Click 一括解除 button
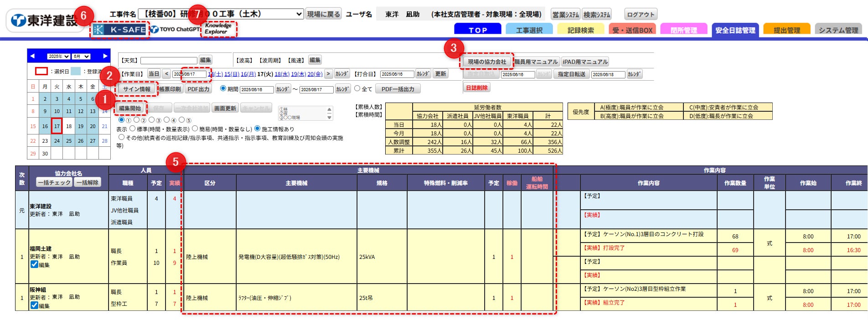The width and height of the screenshot is (868, 320). click(87, 182)
